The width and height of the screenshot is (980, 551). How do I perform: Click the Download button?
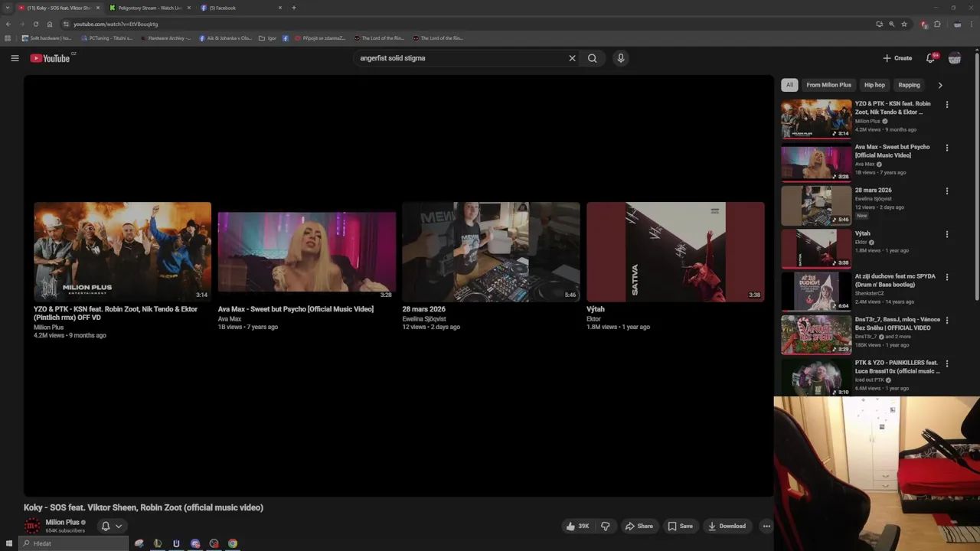point(727,526)
